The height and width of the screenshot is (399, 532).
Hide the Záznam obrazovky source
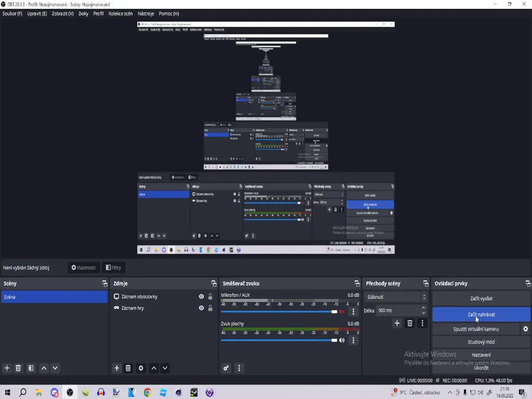(x=201, y=297)
